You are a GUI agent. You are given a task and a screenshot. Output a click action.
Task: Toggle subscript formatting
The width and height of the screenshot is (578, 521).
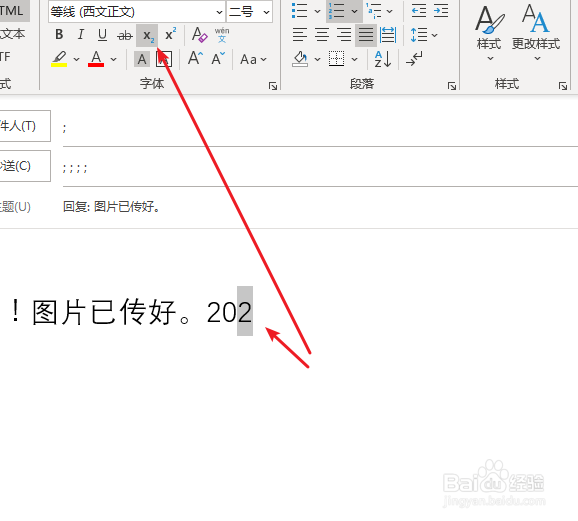point(147,35)
